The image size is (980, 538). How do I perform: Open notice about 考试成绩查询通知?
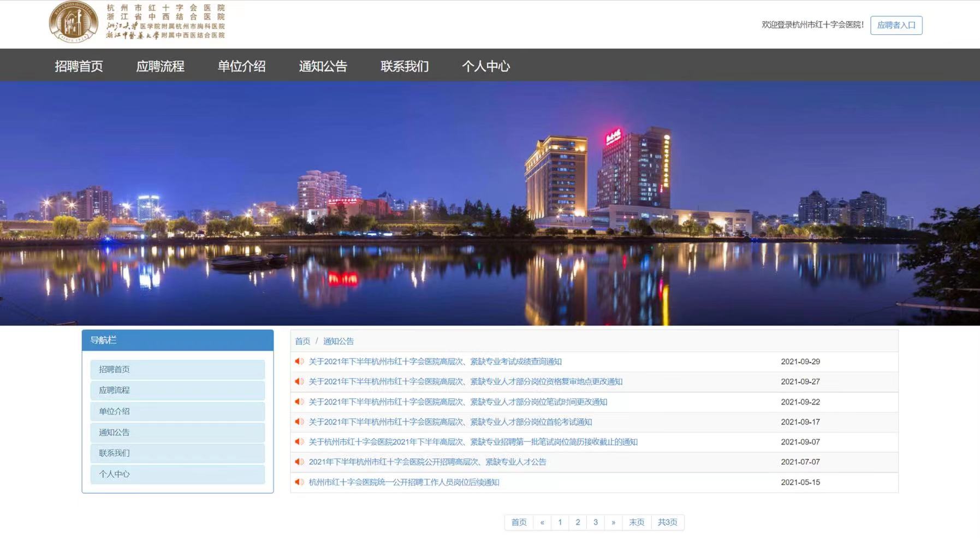(x=435, y=362)
